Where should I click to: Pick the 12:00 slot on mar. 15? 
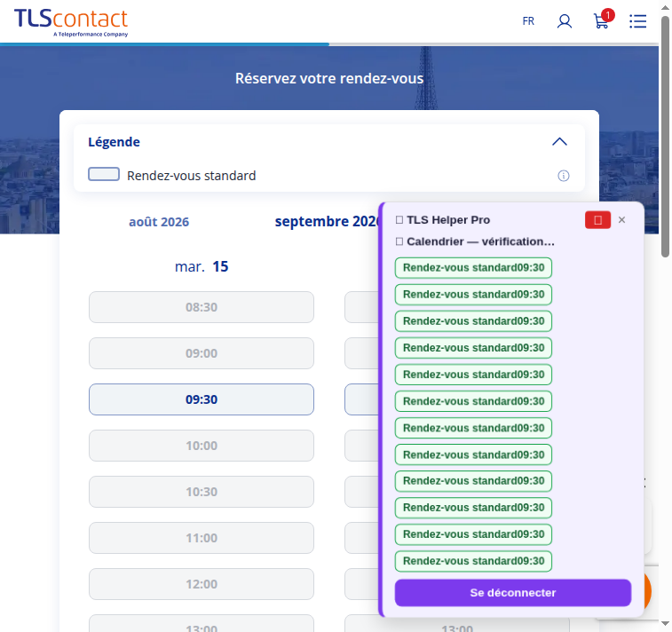coord(202,584)
